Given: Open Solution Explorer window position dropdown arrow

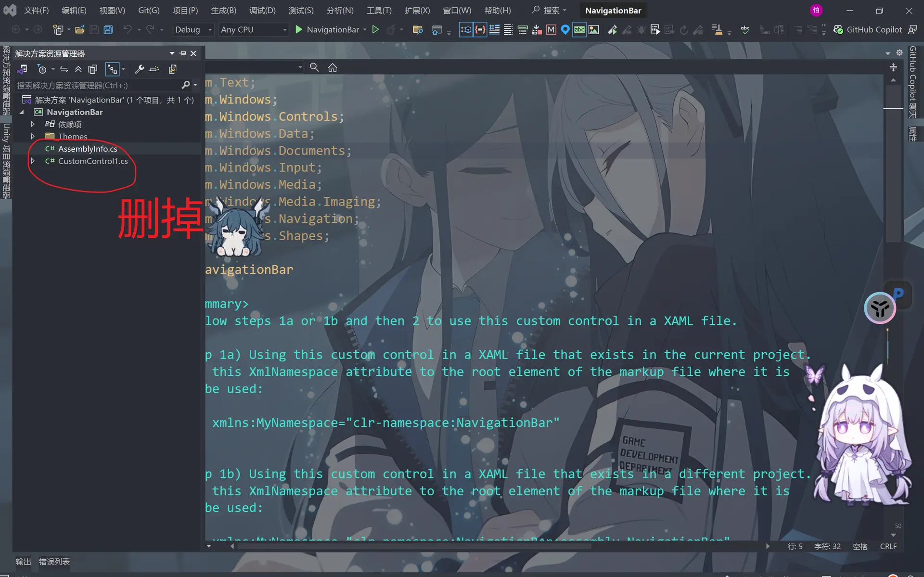Looking at the screenshot, I should pyautogui.click(x=172, y=53).
